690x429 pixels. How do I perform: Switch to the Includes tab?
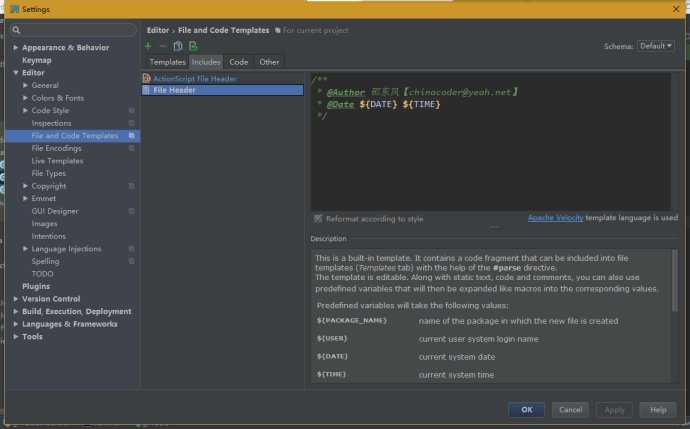206,62
